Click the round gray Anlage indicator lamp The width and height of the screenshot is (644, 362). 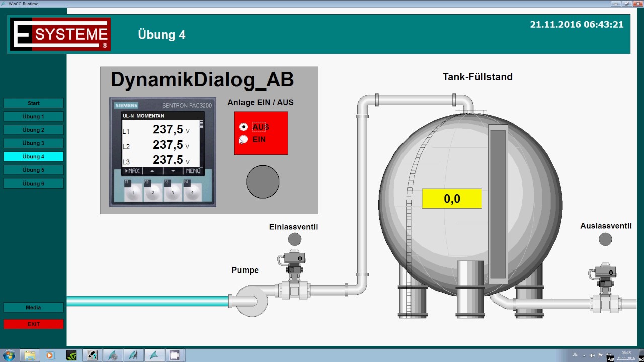coord(263,182)
